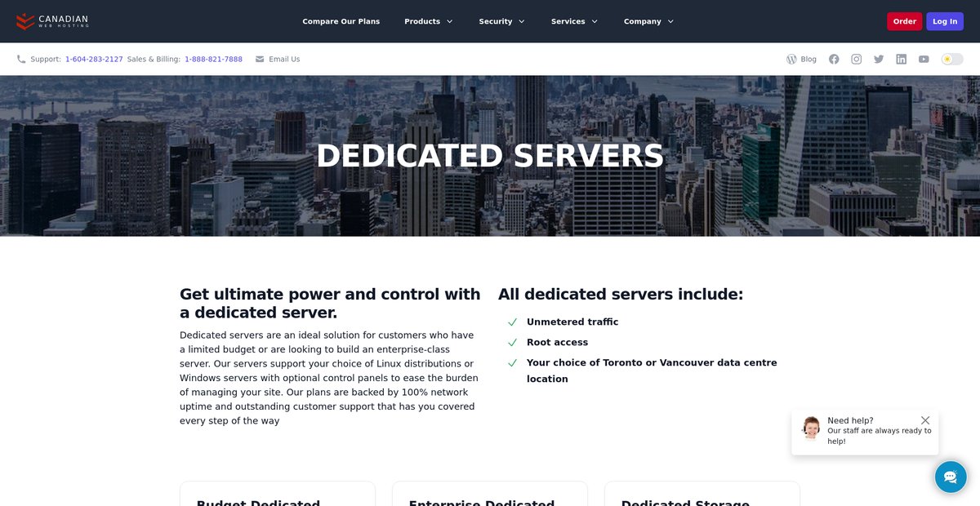Viewport: 980px width, 506px height.
Task: Click the All dedicated servers include heading
Action: click(x=621, y=295)
